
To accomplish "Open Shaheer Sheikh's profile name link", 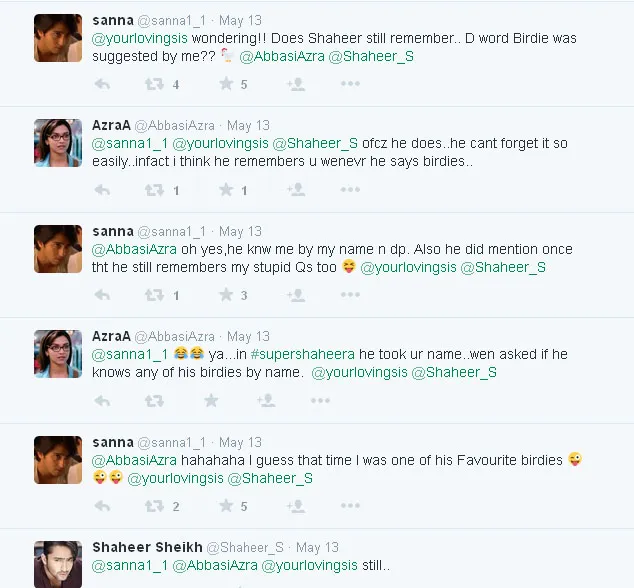I will [147, 547].
